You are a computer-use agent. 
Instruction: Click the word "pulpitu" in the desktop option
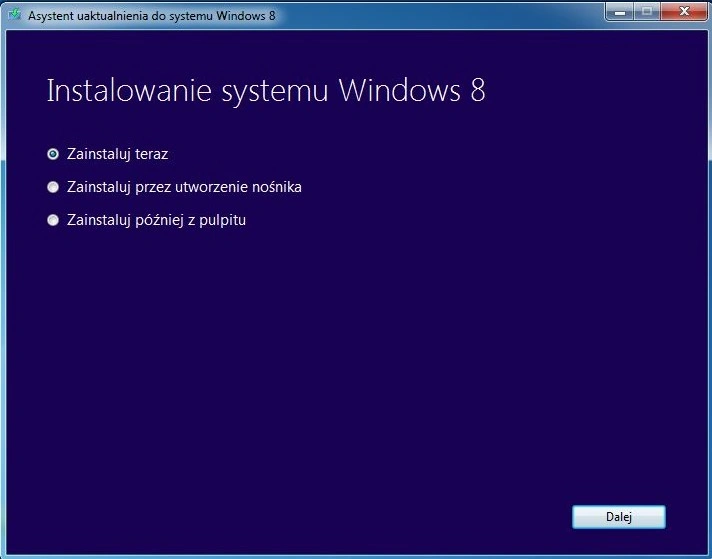222,221
